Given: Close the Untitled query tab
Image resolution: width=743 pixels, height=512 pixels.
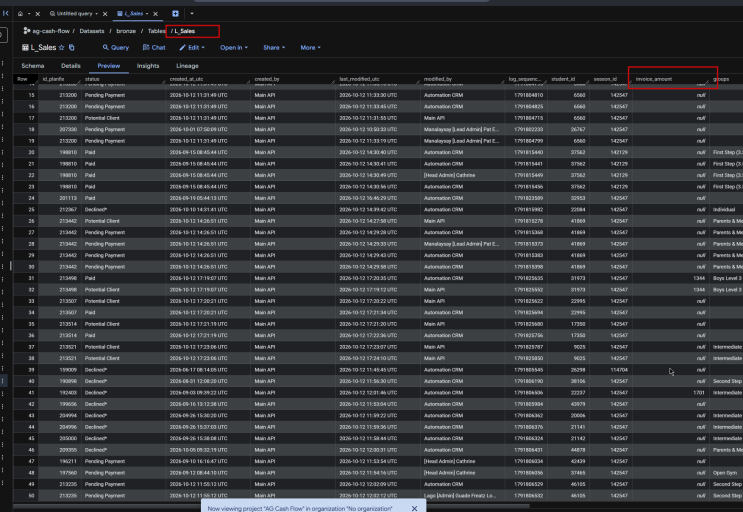Looking at the screenshot, I should 105,14.
